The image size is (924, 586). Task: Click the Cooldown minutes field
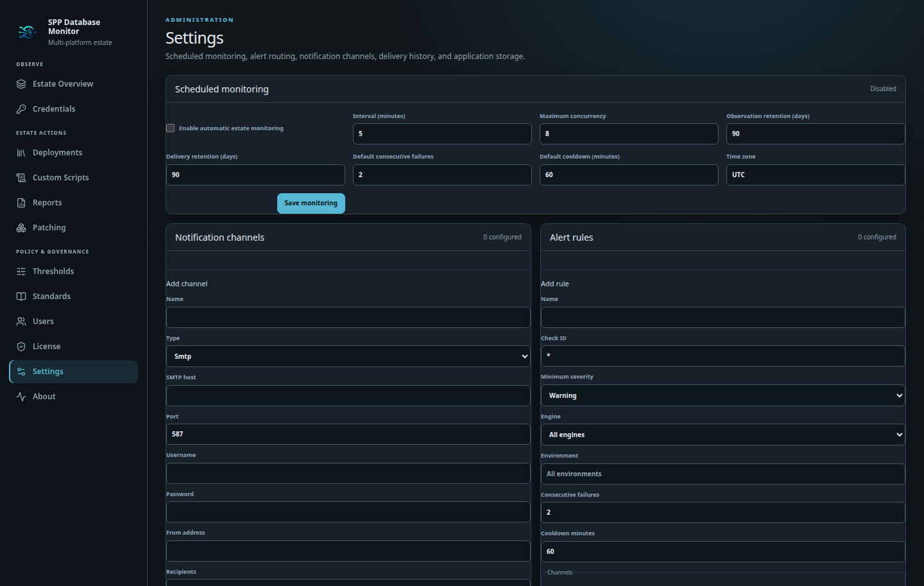tap(723, 551)
